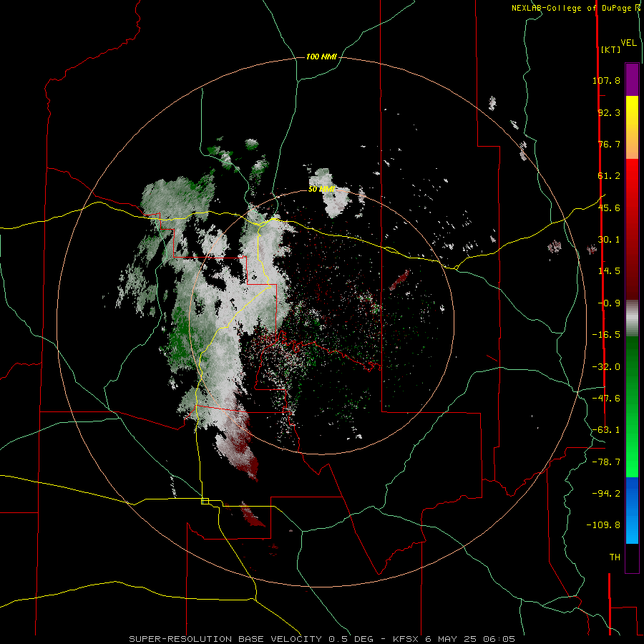644x644 pixels.
Task: Select the 30.1 scale value
Action: pos(609,240)
